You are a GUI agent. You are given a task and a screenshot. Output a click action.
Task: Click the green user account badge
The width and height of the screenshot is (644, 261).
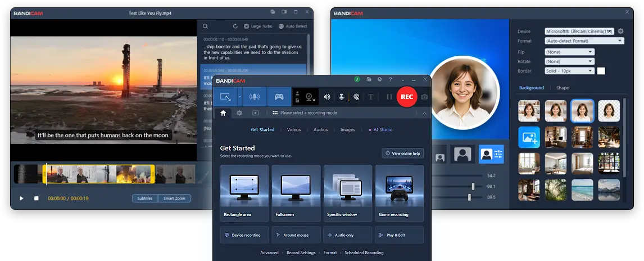357,79
